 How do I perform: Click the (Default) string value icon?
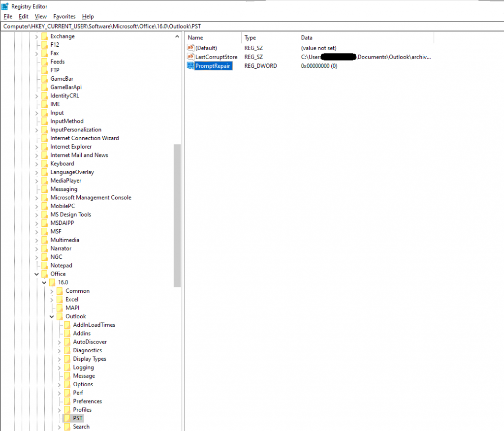tap(190, 48)
